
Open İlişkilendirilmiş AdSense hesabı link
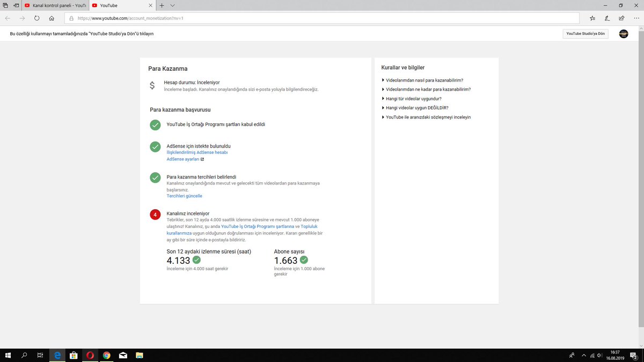pyautogui.click(x=197, y=152)
